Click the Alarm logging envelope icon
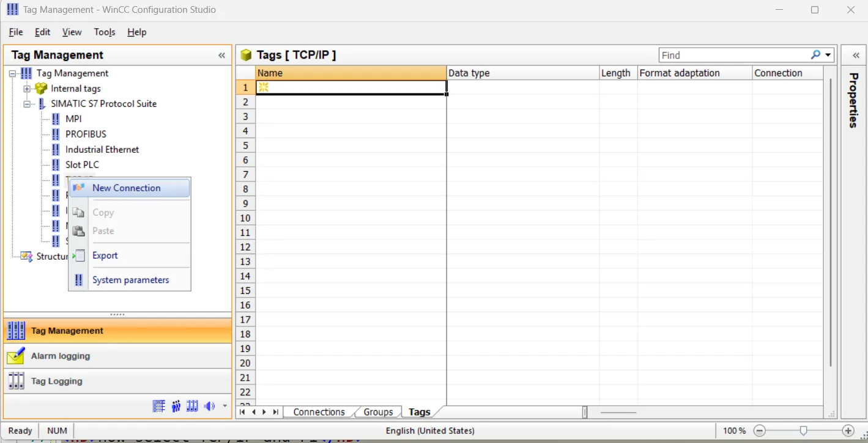868x443 pixels. click(x=16, y=356)
